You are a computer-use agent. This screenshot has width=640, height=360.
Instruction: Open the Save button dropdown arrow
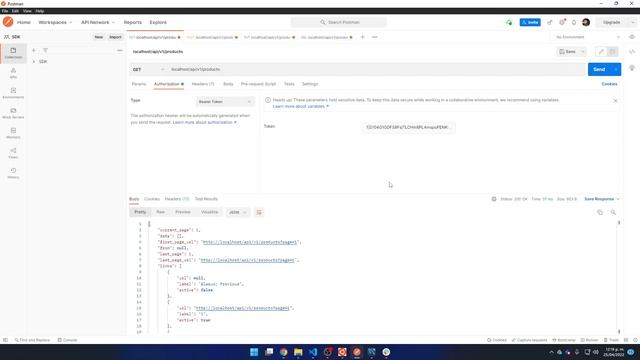click(x=583, y=52)
